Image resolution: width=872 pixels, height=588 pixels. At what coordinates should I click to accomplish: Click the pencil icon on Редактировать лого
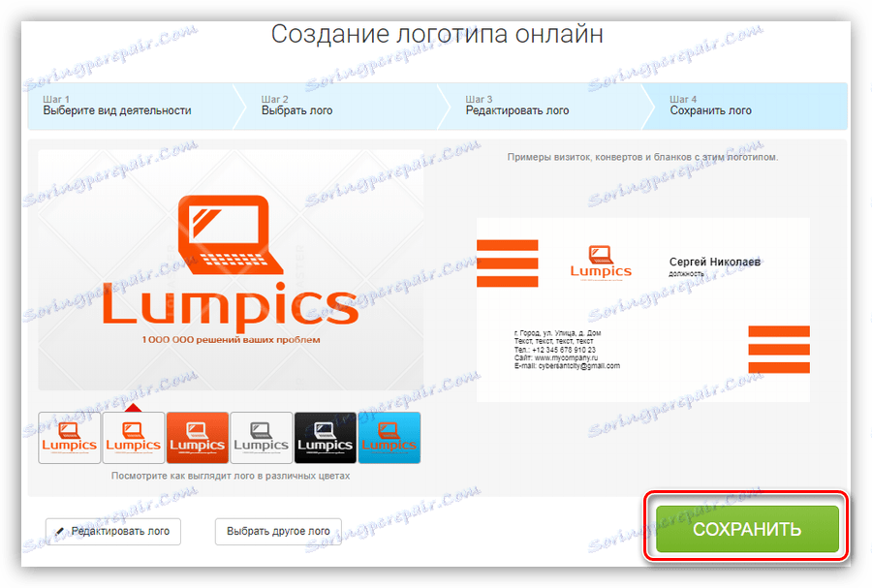tap(61, 531)
